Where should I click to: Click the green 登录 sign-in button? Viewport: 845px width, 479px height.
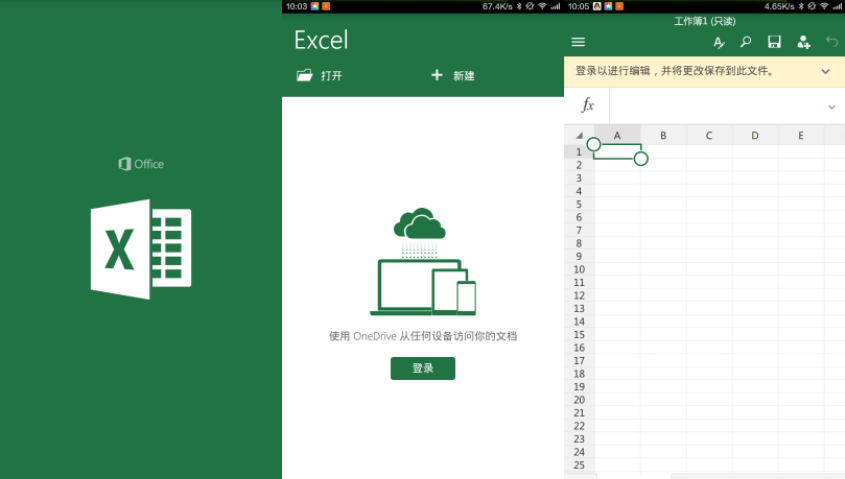[x=423, y=369]
